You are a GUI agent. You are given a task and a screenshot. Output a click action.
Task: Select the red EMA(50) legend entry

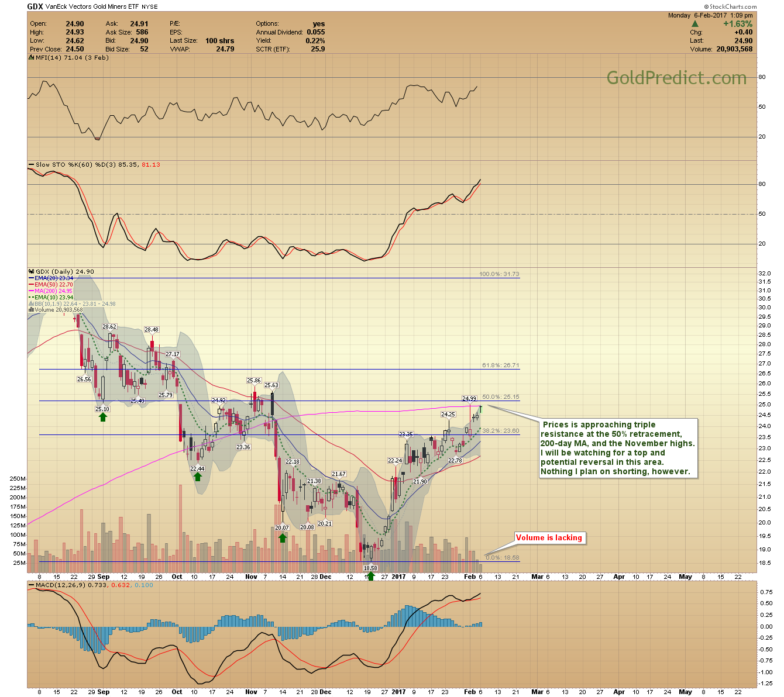(x=53, y=285)
